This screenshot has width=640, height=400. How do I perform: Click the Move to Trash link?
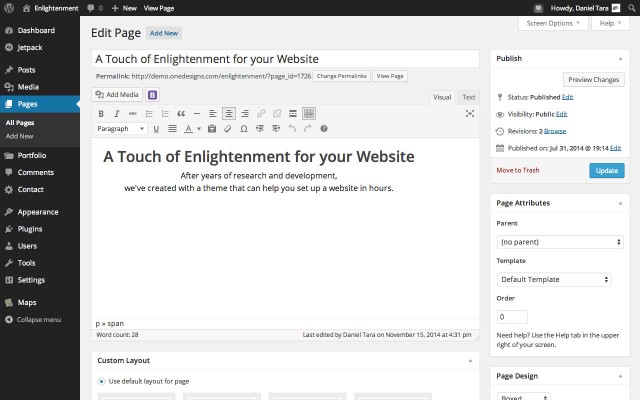[517, 171]
